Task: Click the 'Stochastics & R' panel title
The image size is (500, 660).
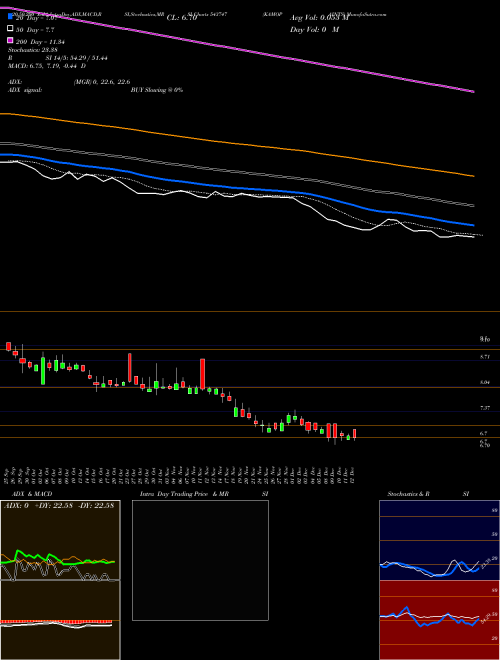Action: coord(409,494)
